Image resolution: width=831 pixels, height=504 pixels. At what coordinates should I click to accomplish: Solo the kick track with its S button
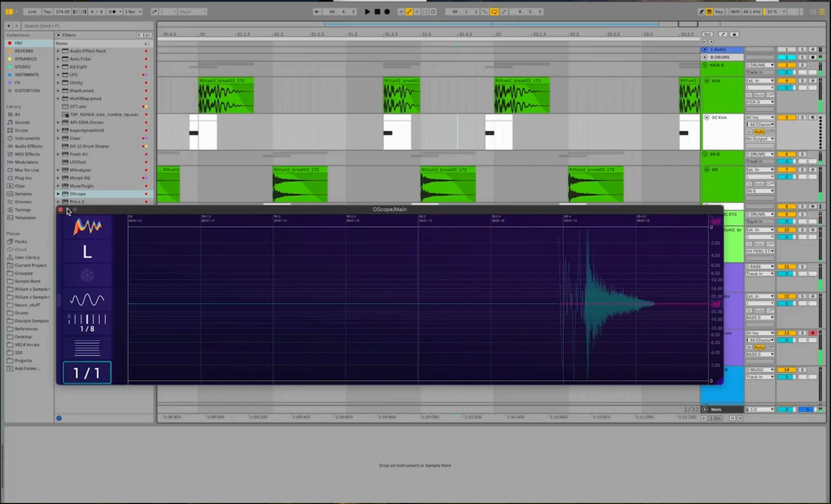pyautogui.click(x=802, y=81)
